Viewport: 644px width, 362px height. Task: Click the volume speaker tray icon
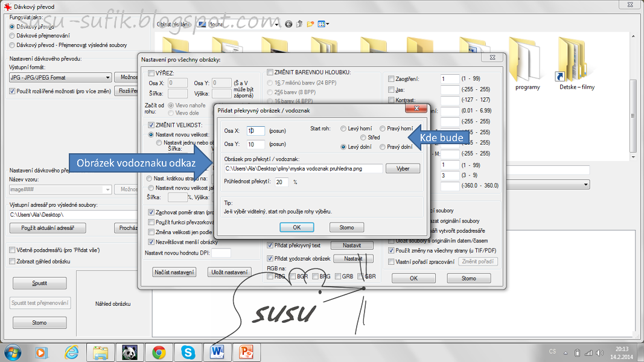[600, 353]
